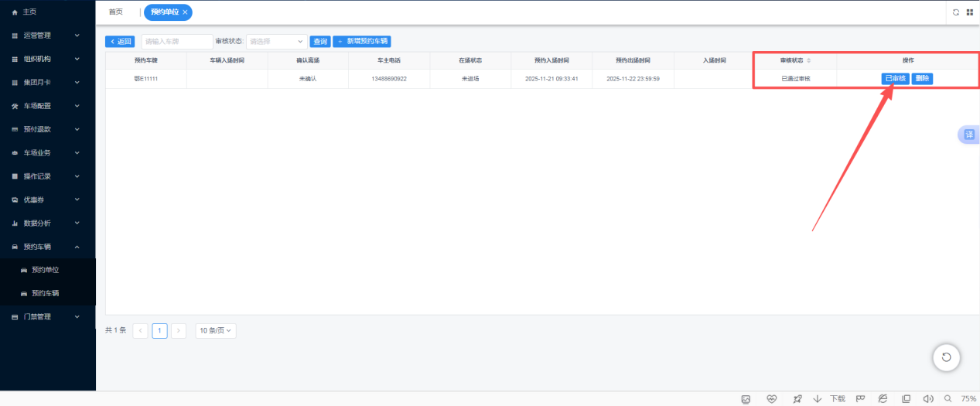This screenshot has height=406, width=980.
Task: Sort by the 审核状态 column sort arrows
Action: 809,60
